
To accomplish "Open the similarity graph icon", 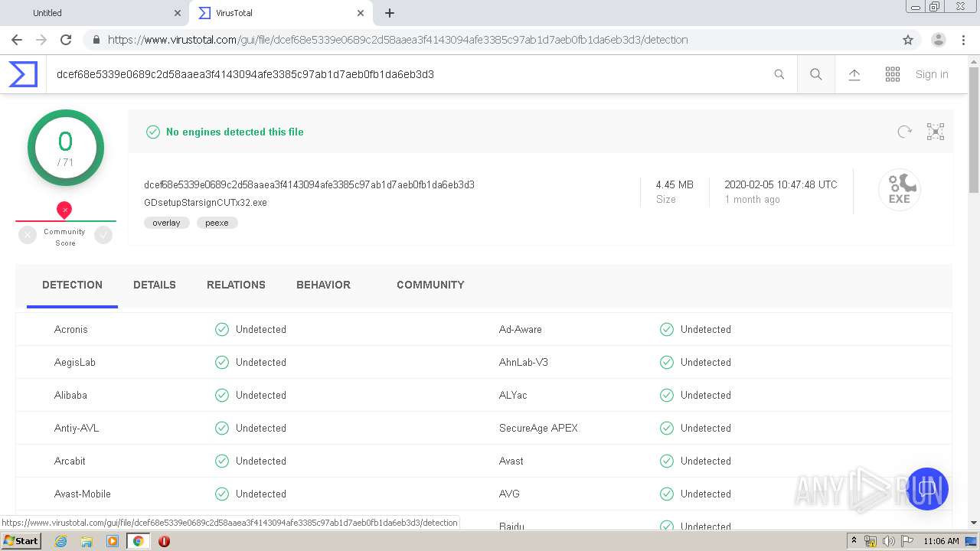I will tap(936, 132).
